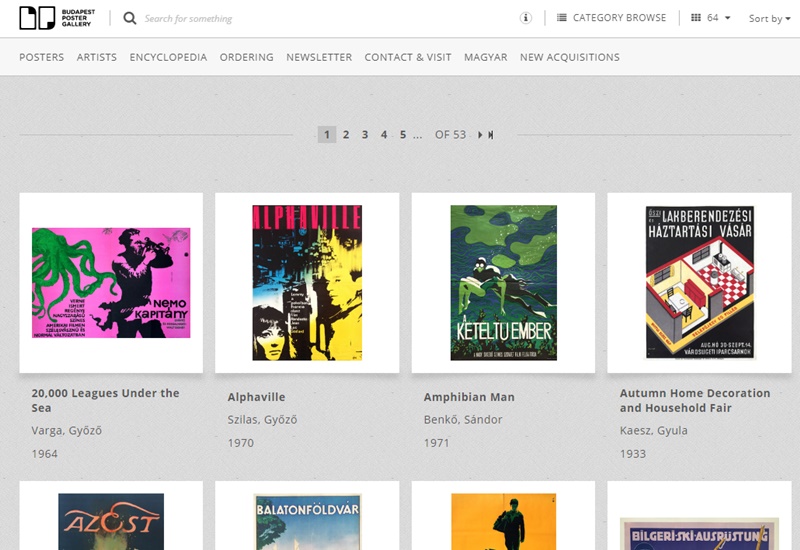The width and height of the screenshot is (800, 550).
Task: Open the info icon in header
Action: coord(526,18)
